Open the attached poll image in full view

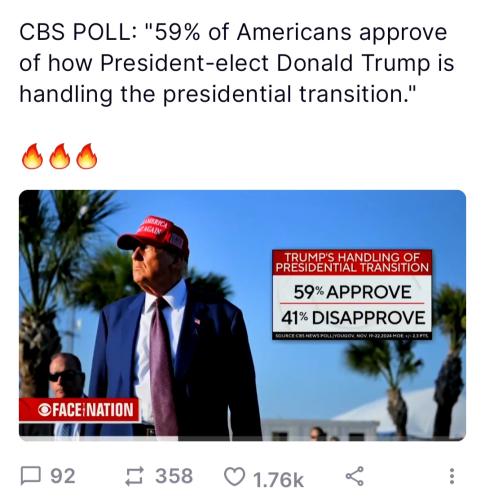tap(242, 315)
